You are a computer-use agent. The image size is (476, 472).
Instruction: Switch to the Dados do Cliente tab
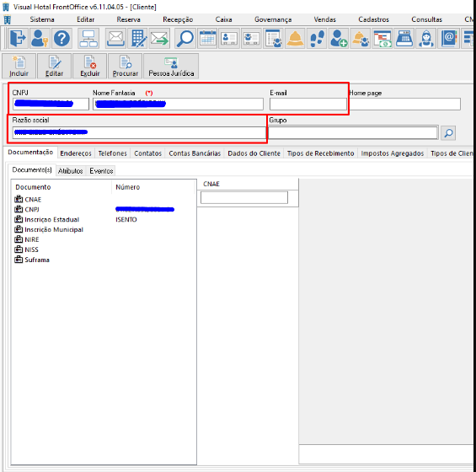coord(254,153)
